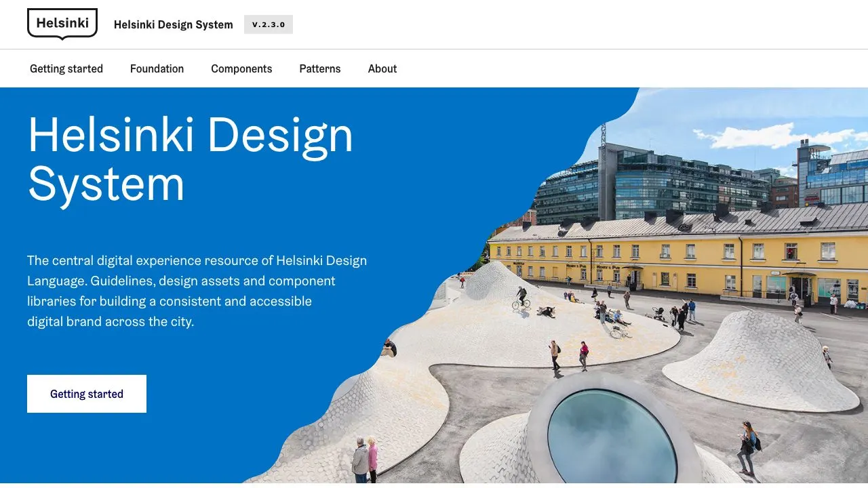
Task: Click the two women standing at photo bottom
Action: click(365, 457)
